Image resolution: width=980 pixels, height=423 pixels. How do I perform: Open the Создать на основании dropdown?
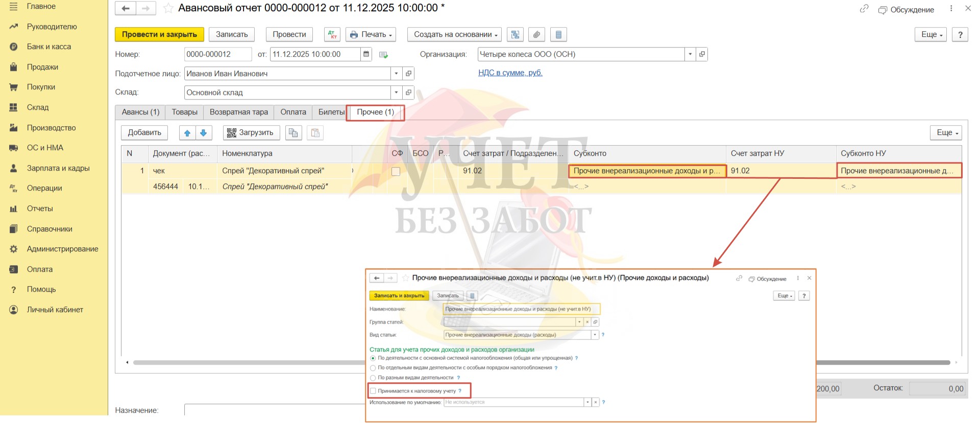pyautogui.click(x=455, y=34)
